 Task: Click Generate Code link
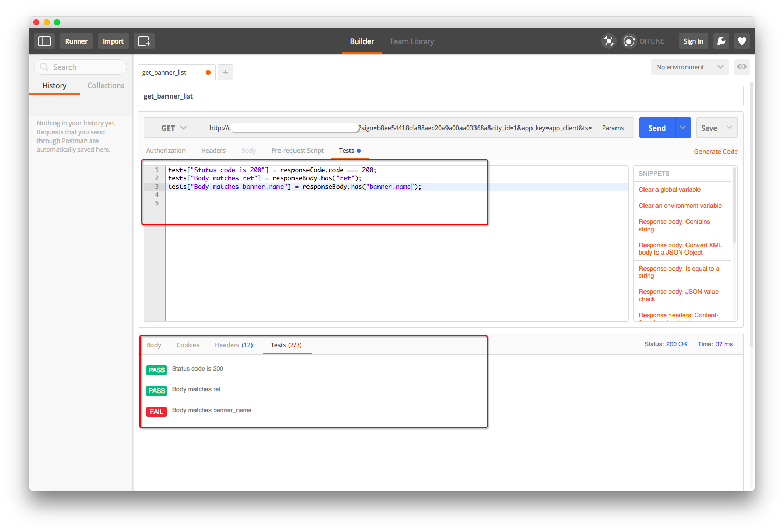[716, 151]
